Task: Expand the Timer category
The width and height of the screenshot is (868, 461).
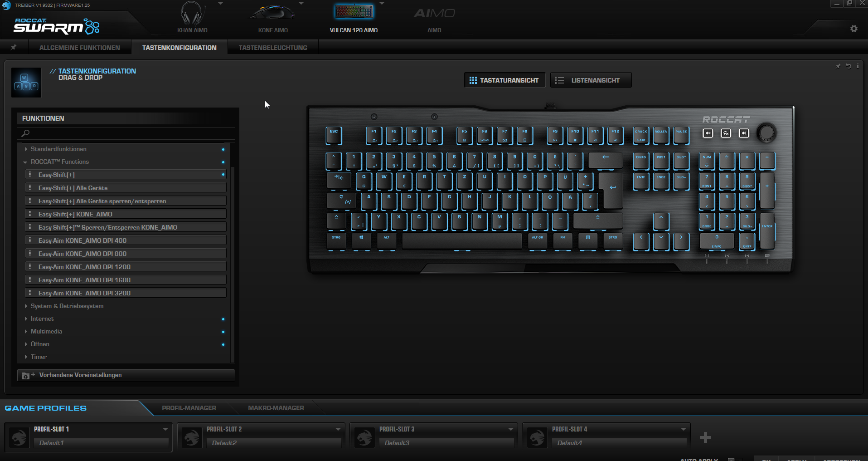Action: (26, 357)
